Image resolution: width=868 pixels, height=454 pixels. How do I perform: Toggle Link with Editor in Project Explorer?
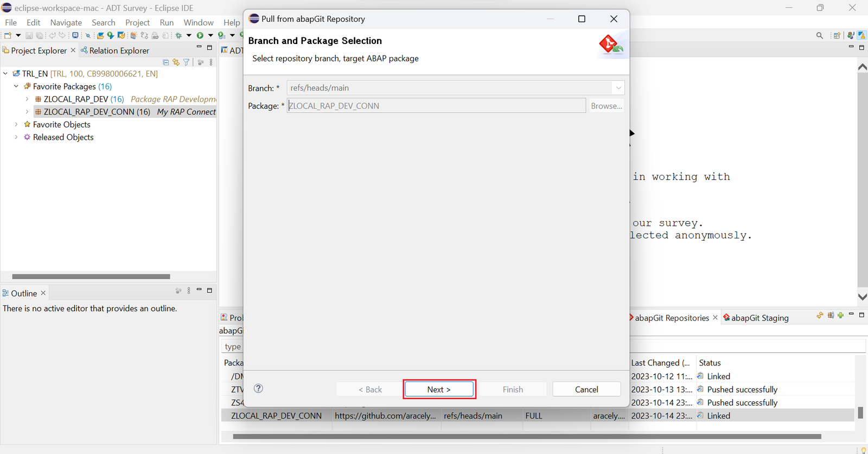(x=176, y=62)
